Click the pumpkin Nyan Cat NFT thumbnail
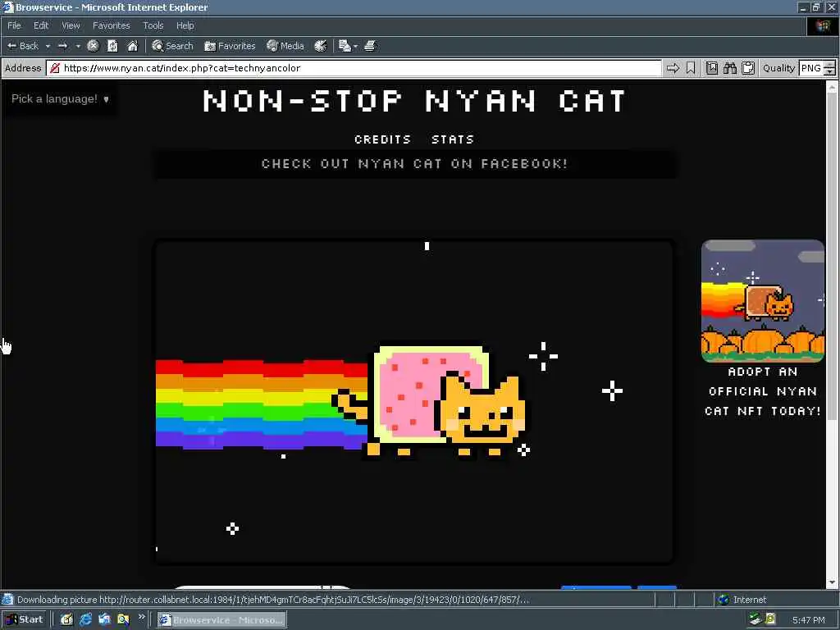The image size is (840, 630). point(763,300)
